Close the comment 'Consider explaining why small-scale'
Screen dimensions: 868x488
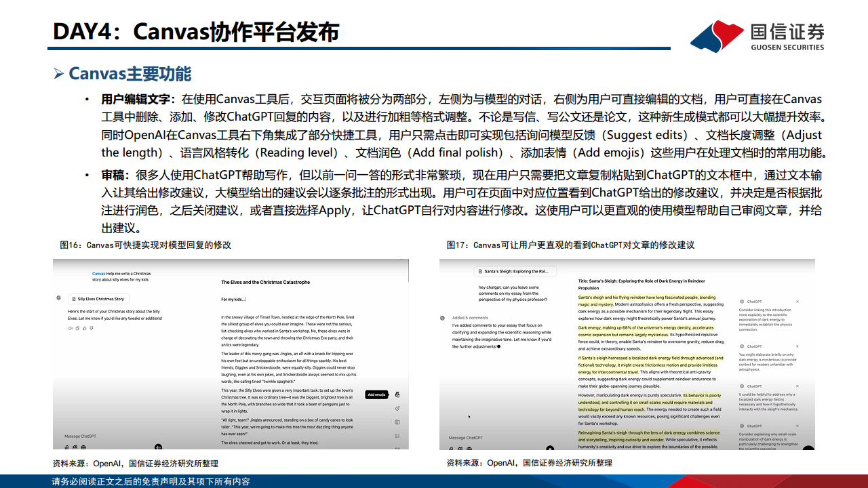797,425
